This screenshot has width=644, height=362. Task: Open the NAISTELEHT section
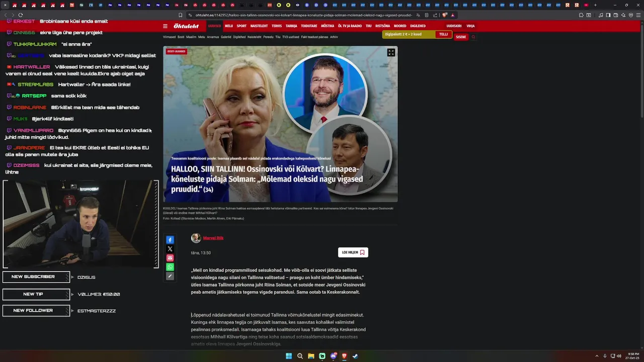point(259,26)
